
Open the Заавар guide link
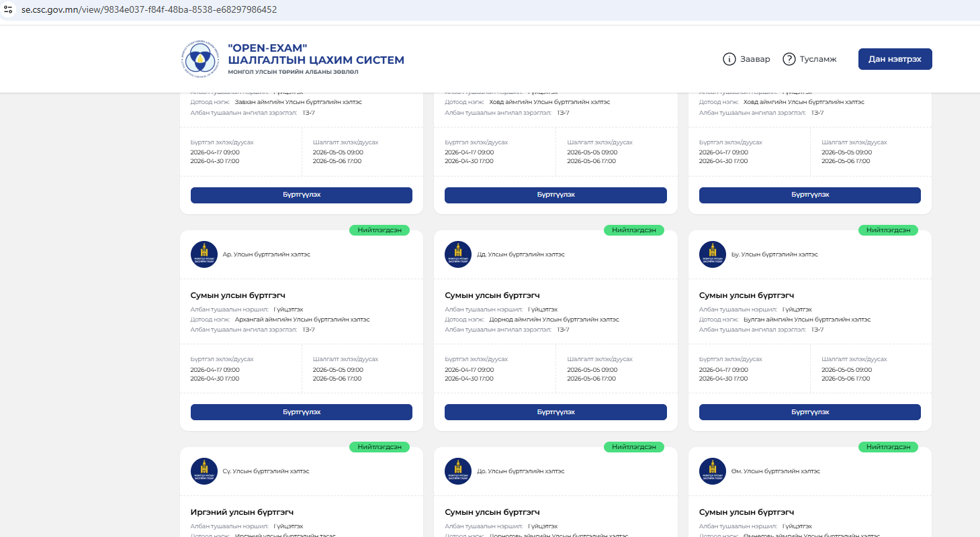755,59
